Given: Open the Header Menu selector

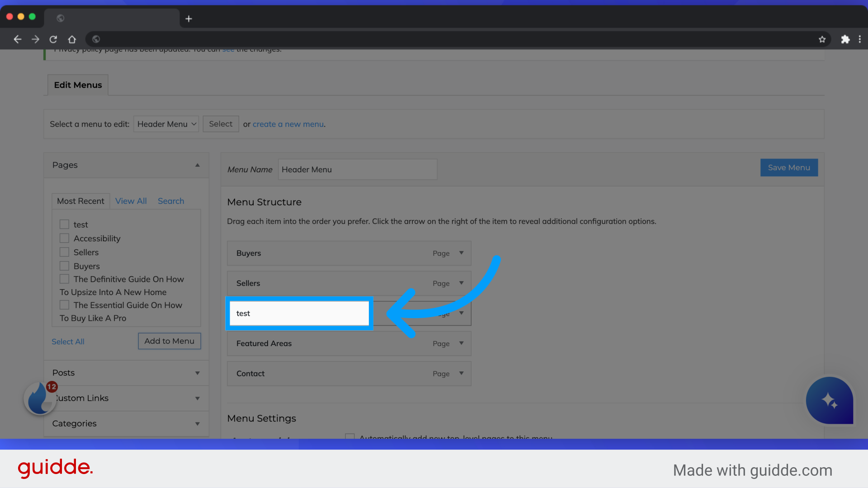Looking at the screenshot, I should pos(166,124).
